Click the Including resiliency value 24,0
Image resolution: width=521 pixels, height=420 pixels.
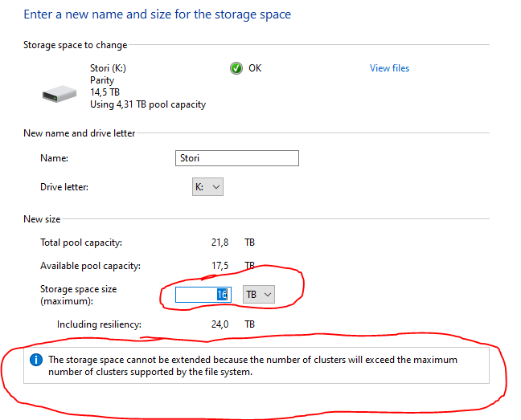[221, 324]
